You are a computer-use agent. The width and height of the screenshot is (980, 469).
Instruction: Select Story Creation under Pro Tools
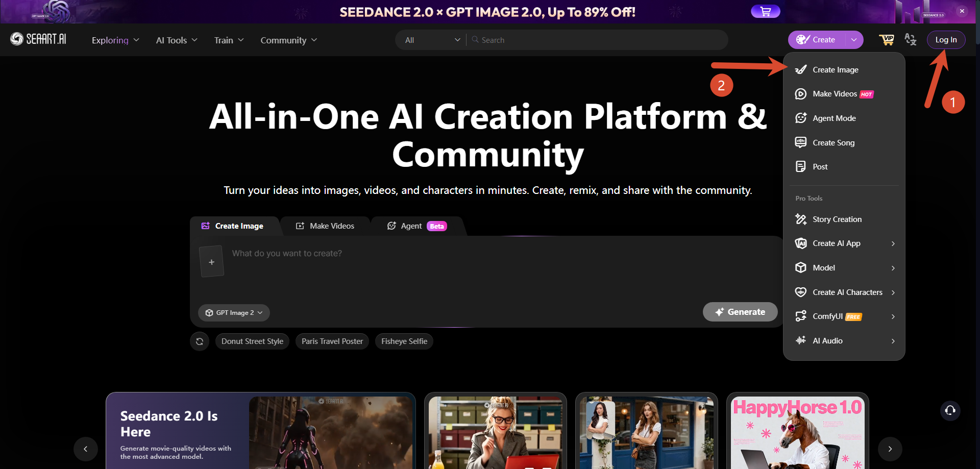coord(844,219)
